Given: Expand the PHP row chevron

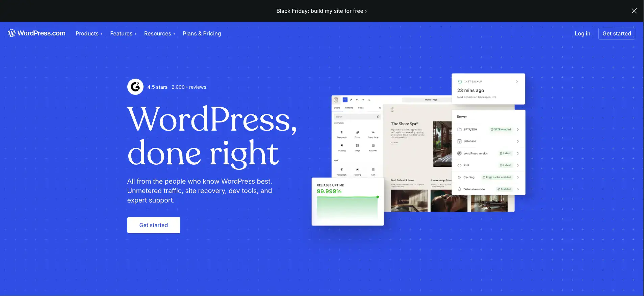Looking at the screenshot, I should 518,165.
